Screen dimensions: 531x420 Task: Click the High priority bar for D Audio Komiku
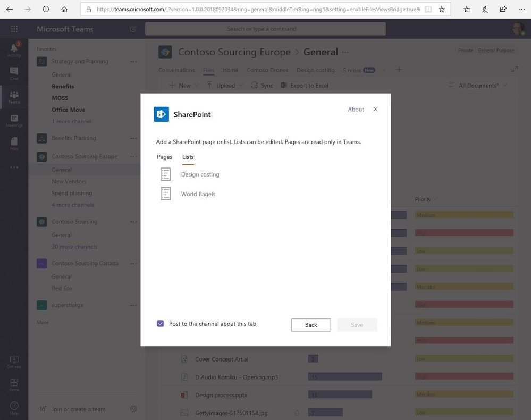(464, 376)
